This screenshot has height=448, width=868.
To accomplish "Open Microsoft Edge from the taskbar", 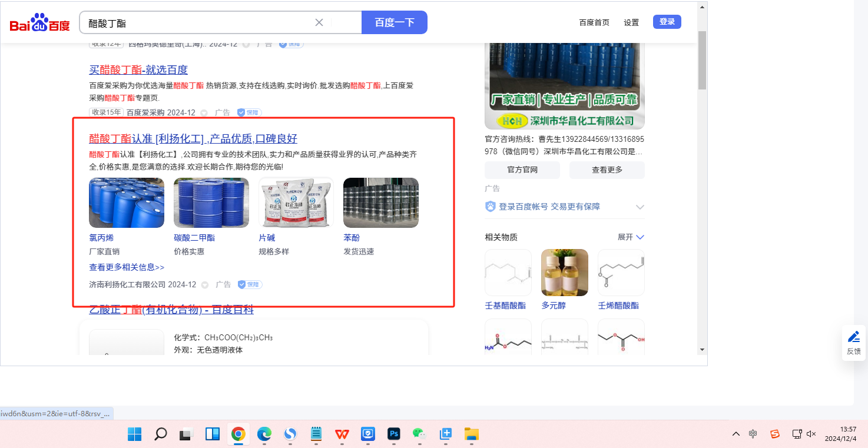I will 264,434.
